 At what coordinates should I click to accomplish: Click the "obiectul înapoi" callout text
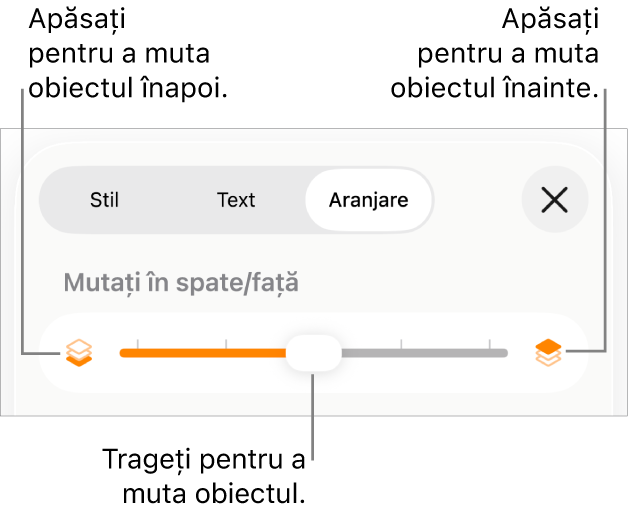128,88
